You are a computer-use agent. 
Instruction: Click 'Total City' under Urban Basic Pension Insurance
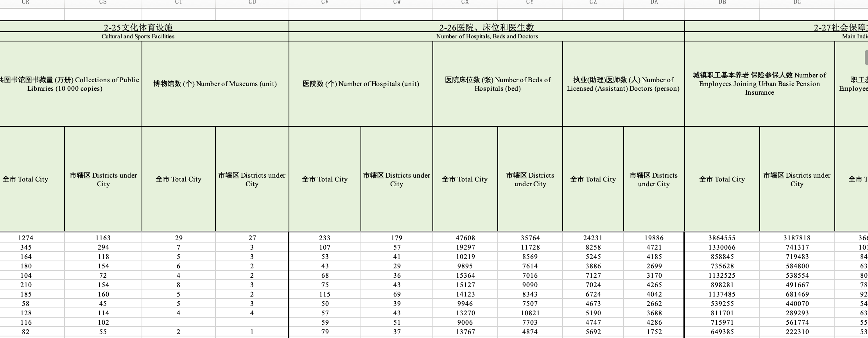pyautogui.click(x=722, y=179)
